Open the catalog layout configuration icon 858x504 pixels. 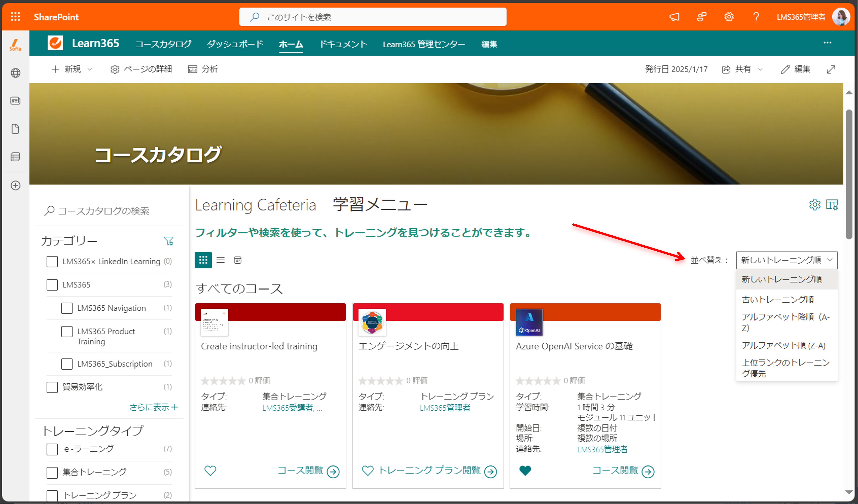[x=832, y=205]
